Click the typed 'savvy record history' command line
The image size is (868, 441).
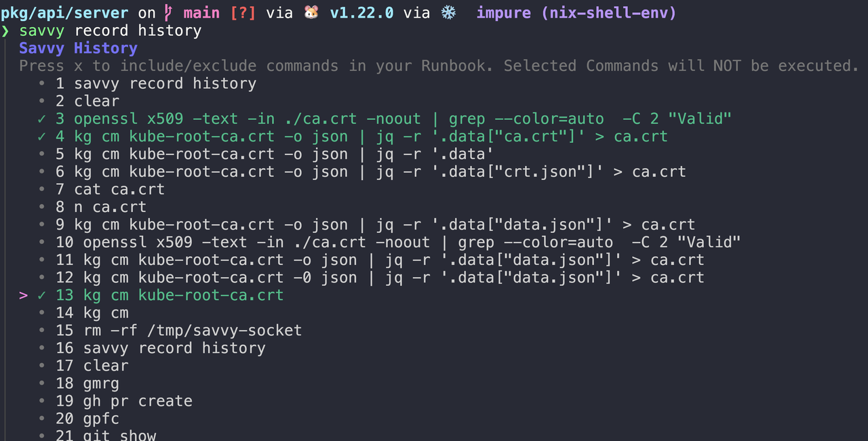coord(110,30)
